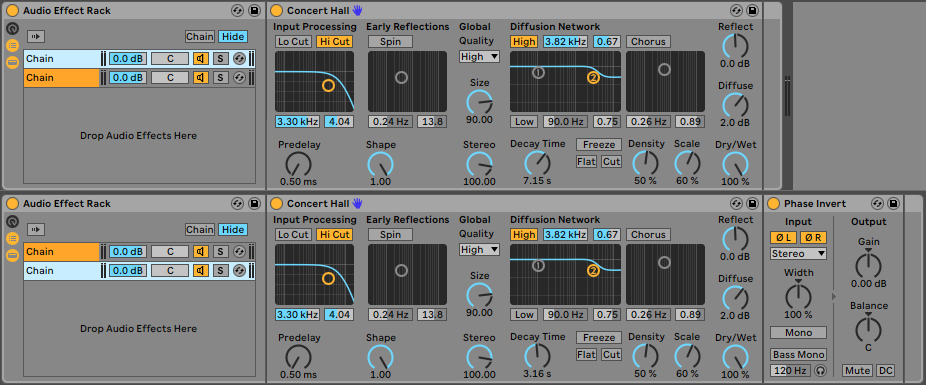The width and height of the screenshot is (926, 385).
Task: Deactivate the lower Concert Hall device
Action: [276, 204]
